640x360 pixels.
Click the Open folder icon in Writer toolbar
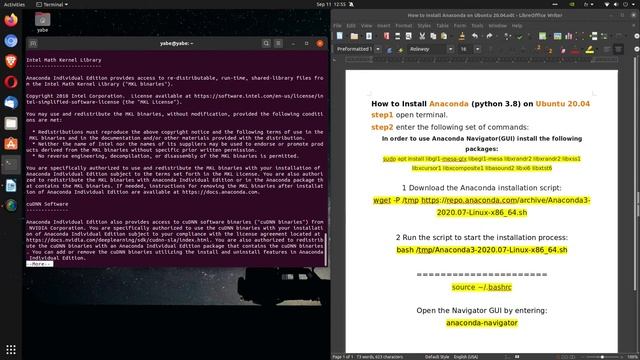coord(354,36)
